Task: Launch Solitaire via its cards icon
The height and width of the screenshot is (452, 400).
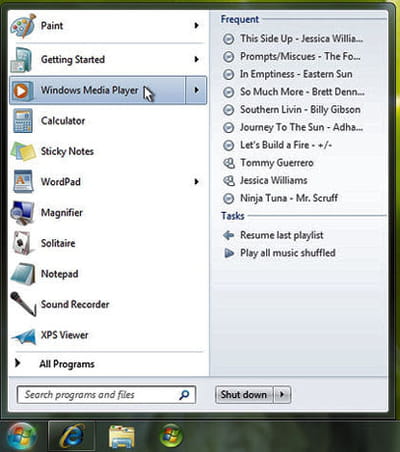Action: click(x=23, y=243)
